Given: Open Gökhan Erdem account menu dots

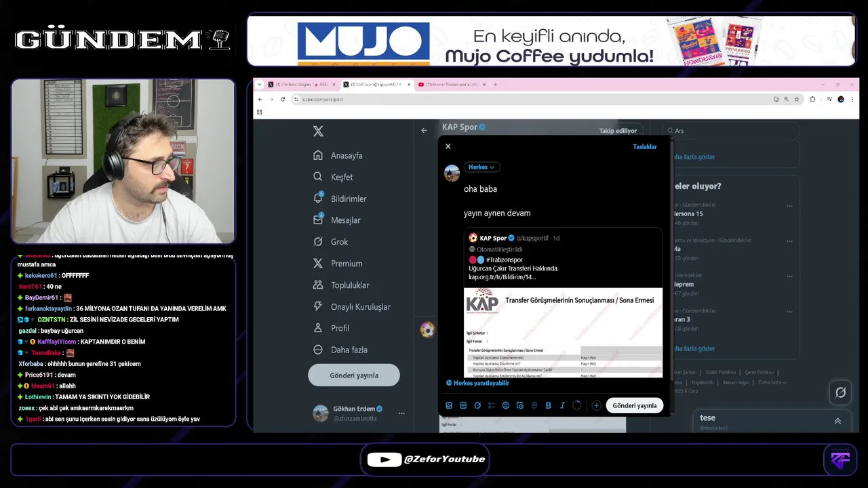Looking at the screenshot, I should 401,413.
